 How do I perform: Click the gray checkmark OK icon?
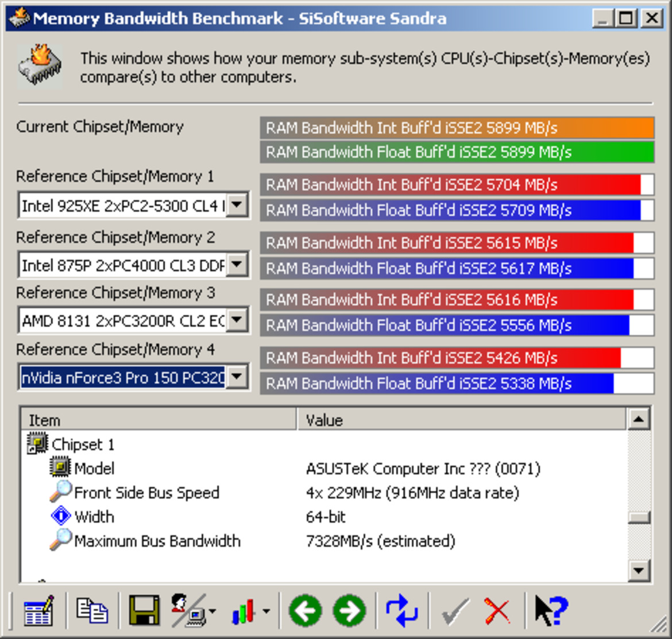455,611
